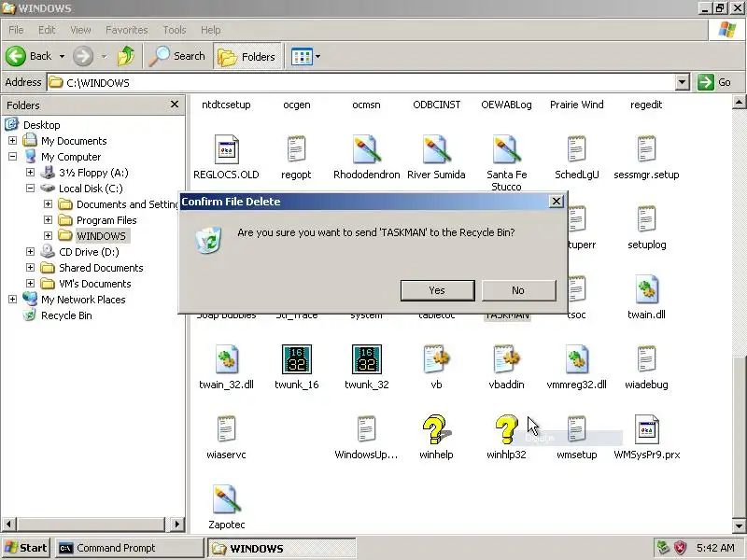Click the wiaservc log icon
The height and width of the screenshot is (560, 747).
point(226,429)
